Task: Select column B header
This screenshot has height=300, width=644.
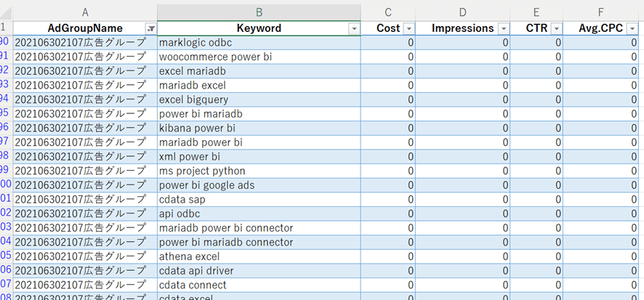Action: pos(259,12)
